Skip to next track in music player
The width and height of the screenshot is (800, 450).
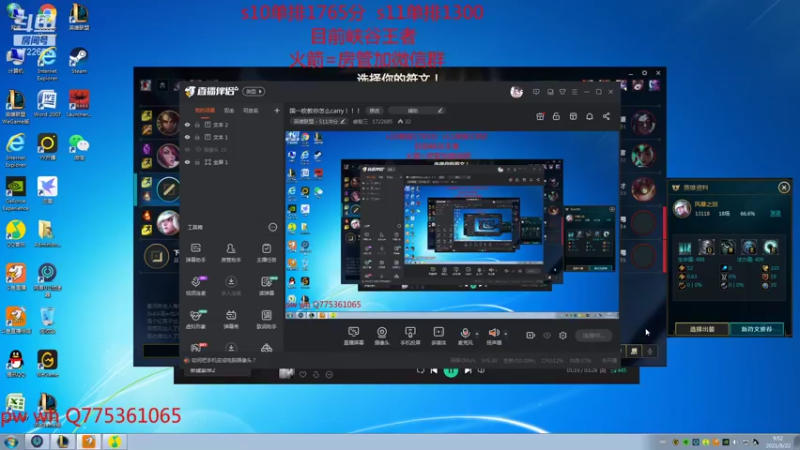(x=468, y=371)
